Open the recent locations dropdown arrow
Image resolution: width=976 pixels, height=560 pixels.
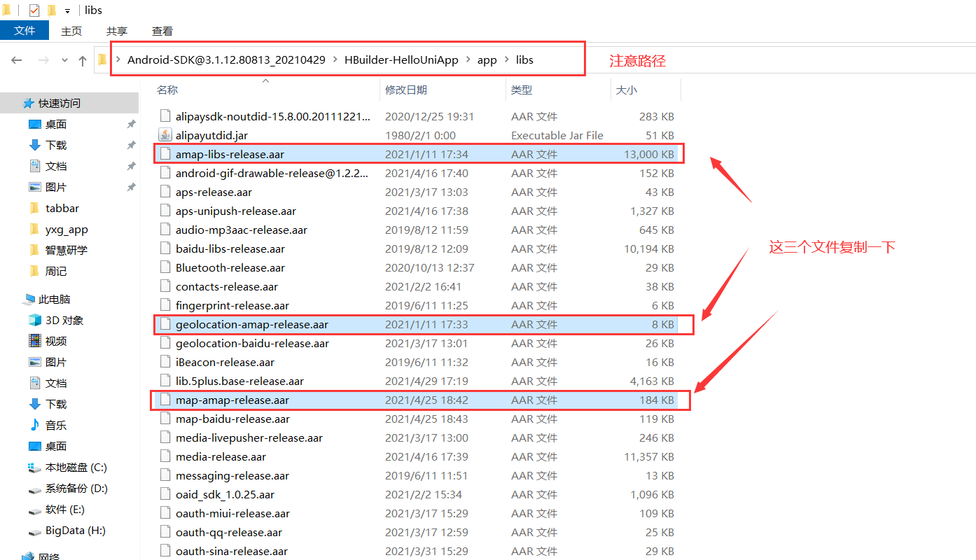pos(64,60)
